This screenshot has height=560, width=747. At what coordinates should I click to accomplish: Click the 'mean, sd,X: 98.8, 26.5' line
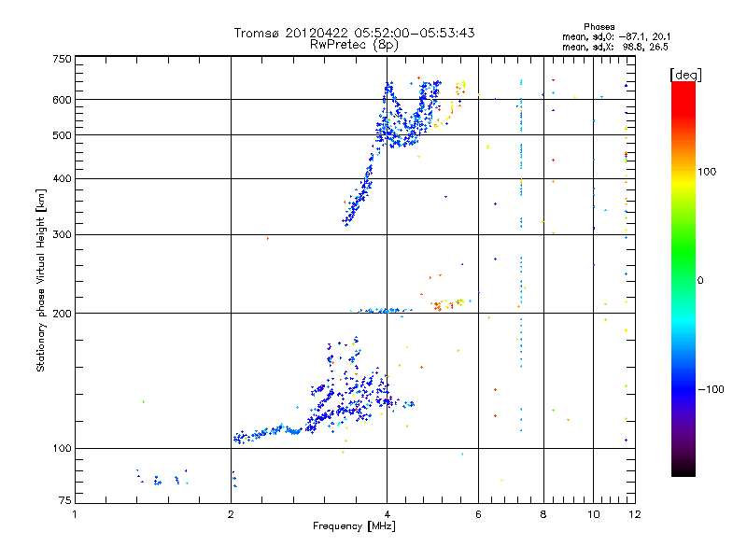click(x=615, y=47)
